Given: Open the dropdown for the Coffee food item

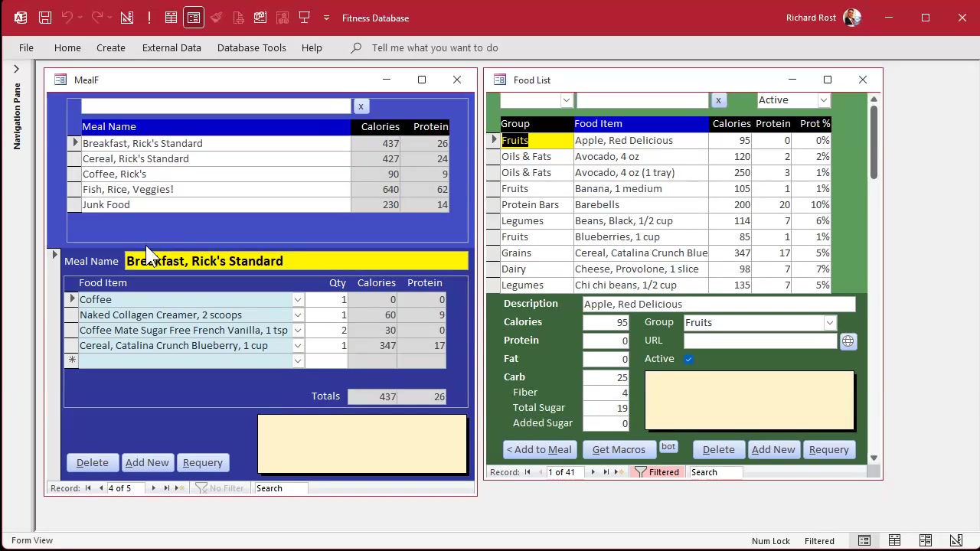Looking at the screenshot, I should pos(297,300).
